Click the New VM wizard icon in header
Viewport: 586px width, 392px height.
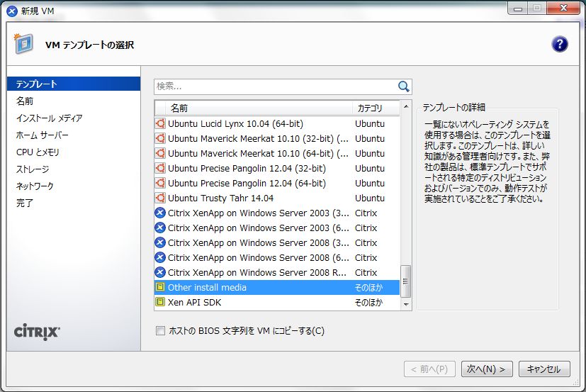23,43
